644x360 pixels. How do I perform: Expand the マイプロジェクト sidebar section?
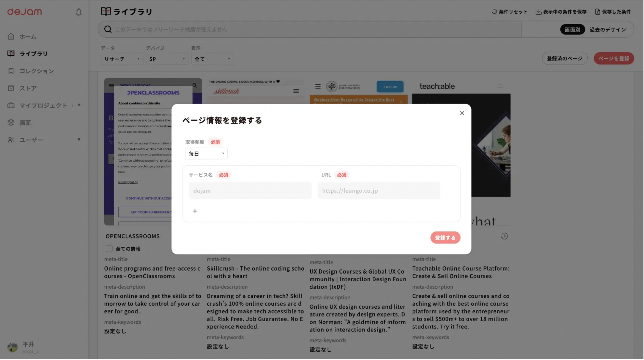(x=79, y=105)
